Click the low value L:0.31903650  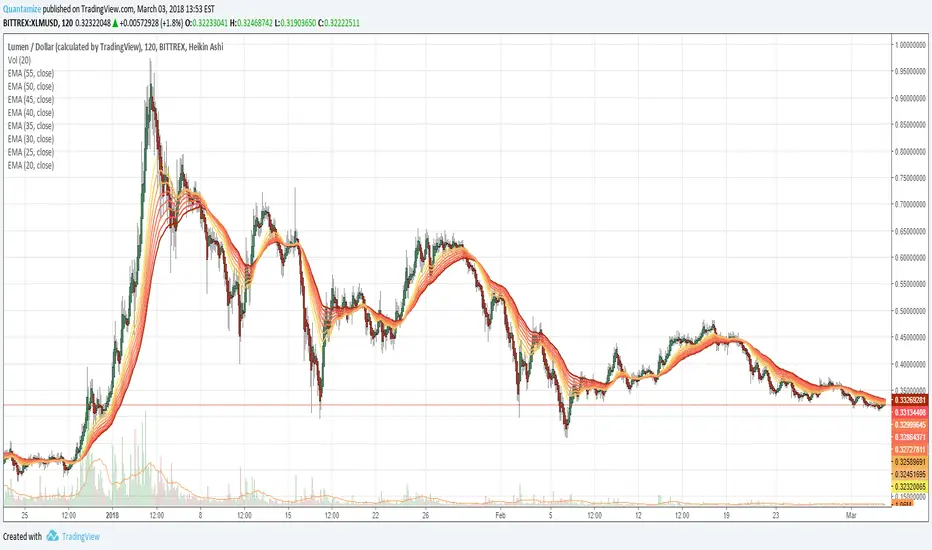pos(295,23)
